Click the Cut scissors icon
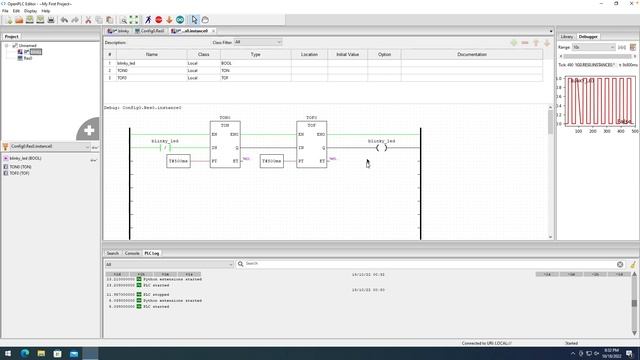The width and height of the screenshot is (640, 360). click(x=88, y=20)
